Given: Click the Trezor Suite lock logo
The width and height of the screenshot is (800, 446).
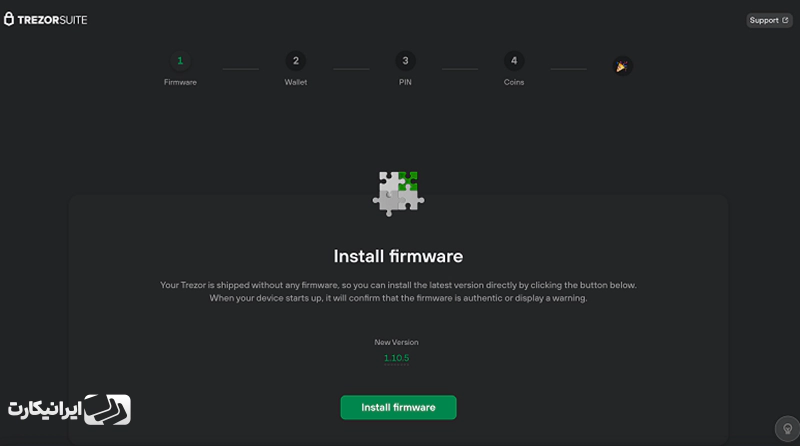Looking at the screenshot, I should point(9,19).
